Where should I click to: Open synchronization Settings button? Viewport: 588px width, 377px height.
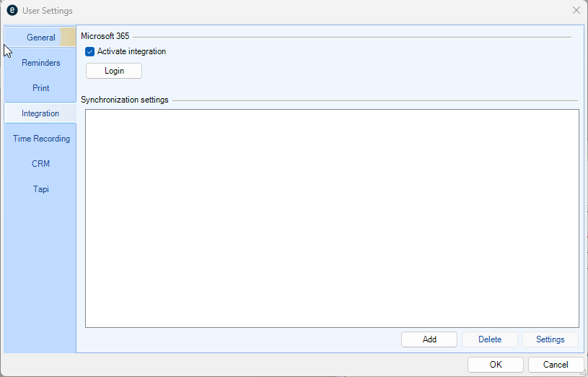pyautogui.click(x=550, y=339)
